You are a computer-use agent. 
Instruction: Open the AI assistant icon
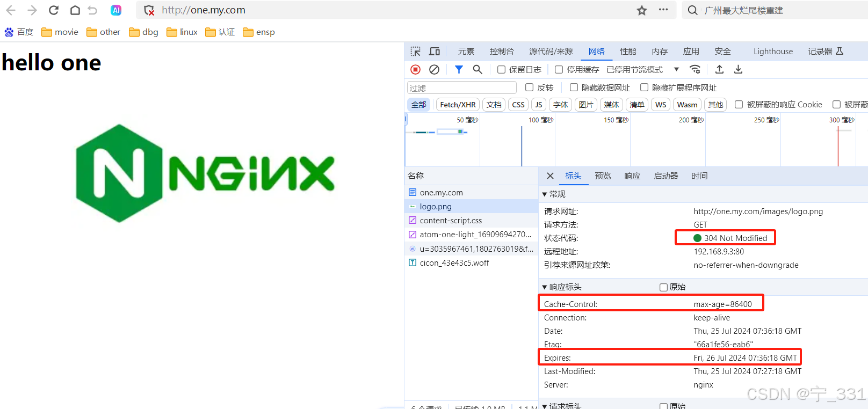tap(116, 10)
